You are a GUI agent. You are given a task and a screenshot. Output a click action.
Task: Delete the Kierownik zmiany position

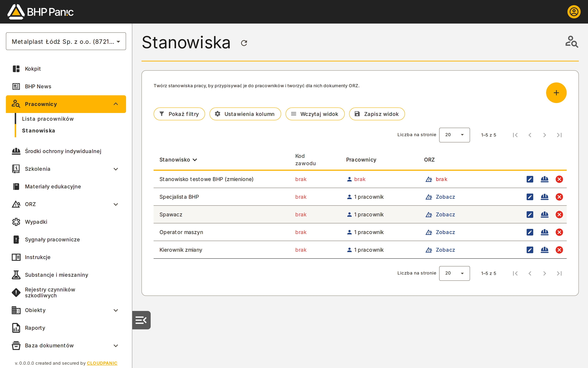(559, 250)
